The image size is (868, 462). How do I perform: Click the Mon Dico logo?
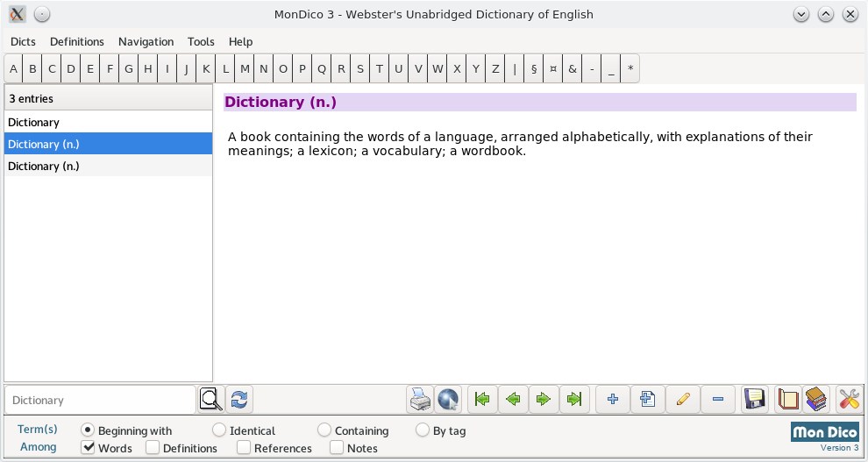point(825,431)
